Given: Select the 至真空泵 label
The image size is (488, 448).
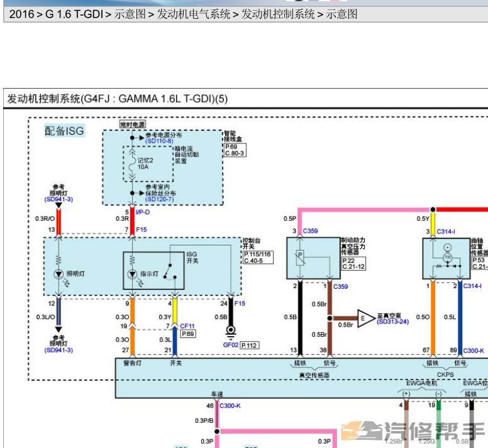Looking at the screenshot, I should point(389,316).
